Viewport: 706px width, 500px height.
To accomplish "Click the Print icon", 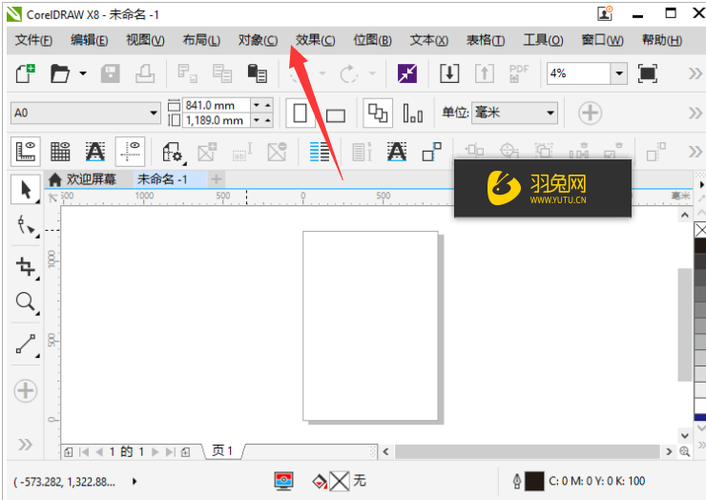I will (x=145, y=73).
